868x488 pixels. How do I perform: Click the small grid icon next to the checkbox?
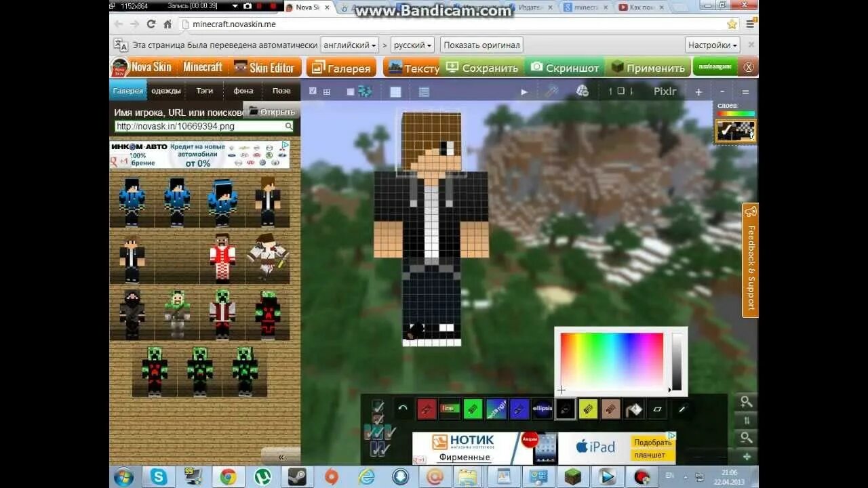pyautogui.click(x=327, y=91)
